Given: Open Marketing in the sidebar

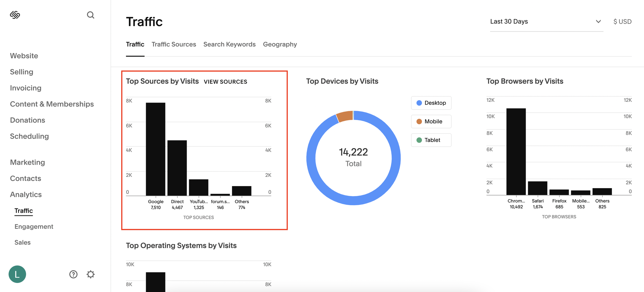Looking at the screenshot, I should coord(28,162).
